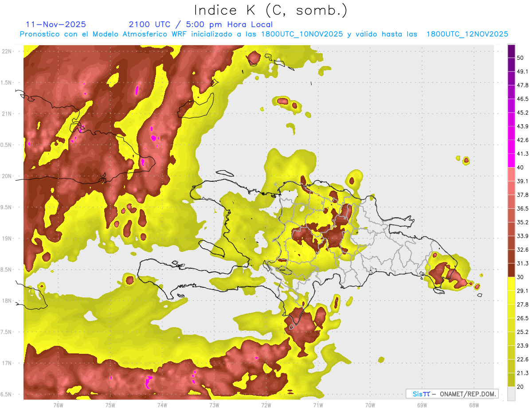Click the gray swatch below the 20 label
This screenshot has width=532, height=411.
[512, 393]
